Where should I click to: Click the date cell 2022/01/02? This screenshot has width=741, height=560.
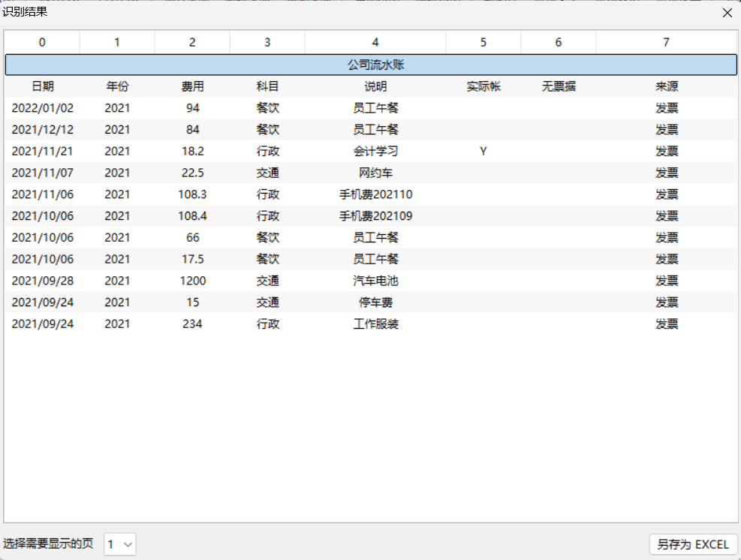click(42, 108)
